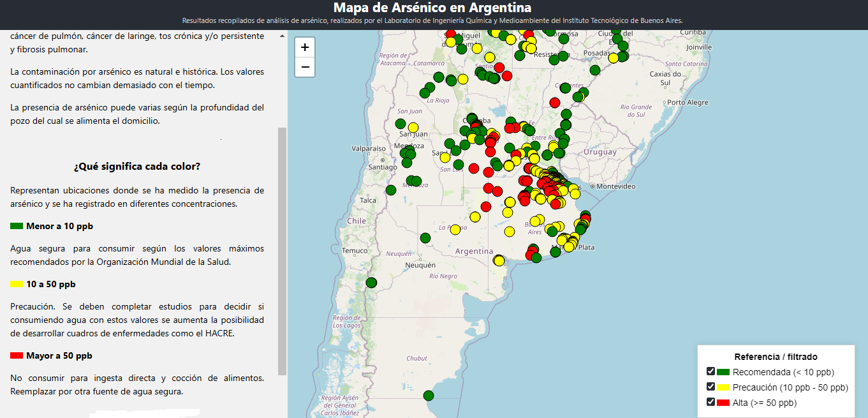Click the green swatch in the Referencia legend
The image size is (868, 418).
click(723, 372)
